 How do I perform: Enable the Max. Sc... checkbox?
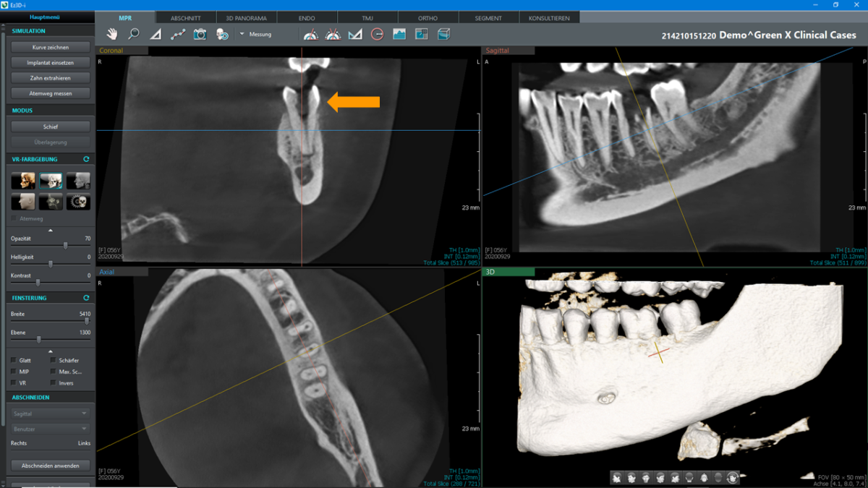[54, 372]
